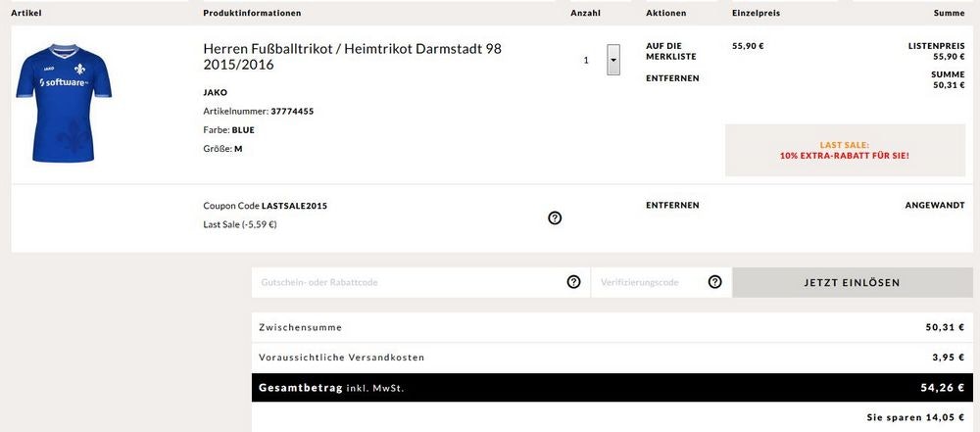Click the Produktinformationen column header
Screen dimensions: 980x432
[x=252, y=13]
